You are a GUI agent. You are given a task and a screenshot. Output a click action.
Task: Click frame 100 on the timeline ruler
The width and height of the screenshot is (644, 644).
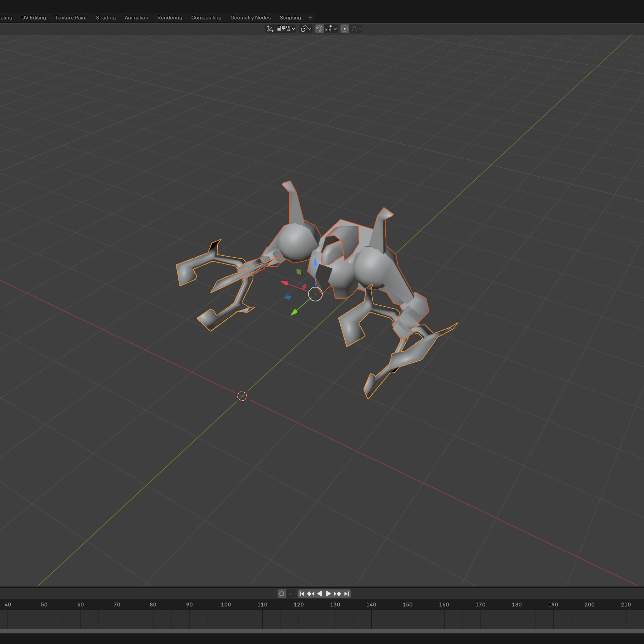tap(226, 605)
